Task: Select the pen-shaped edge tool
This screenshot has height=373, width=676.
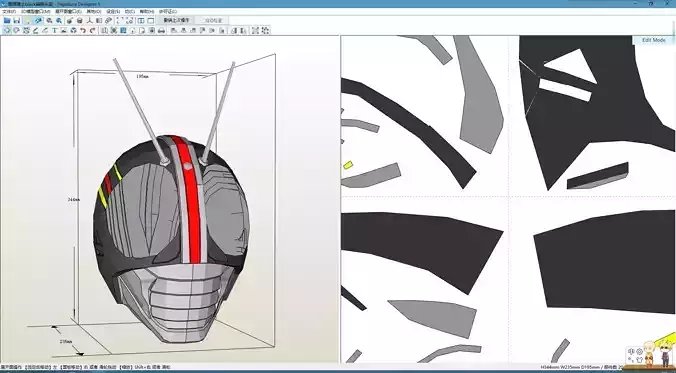Action: (x=36, y=31)
